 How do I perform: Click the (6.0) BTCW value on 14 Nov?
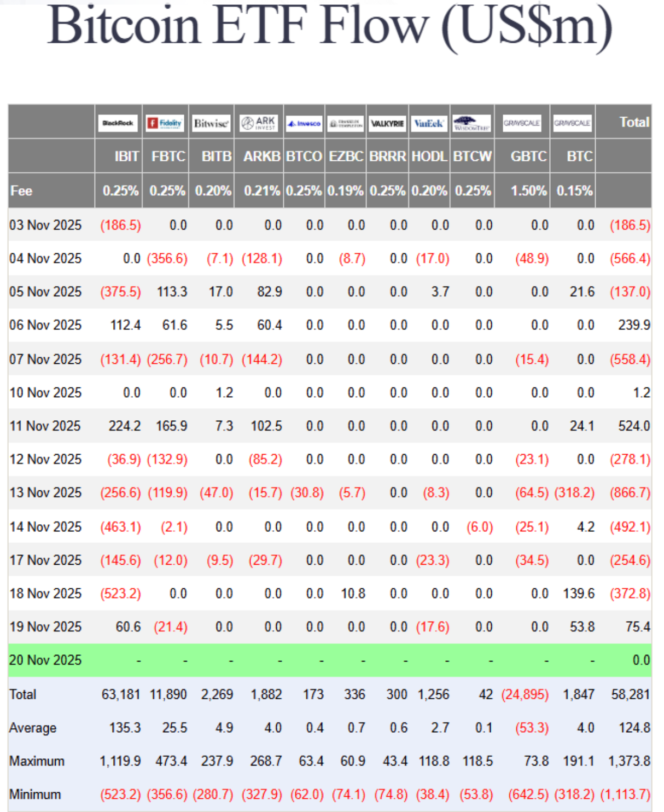pos(480,527)
